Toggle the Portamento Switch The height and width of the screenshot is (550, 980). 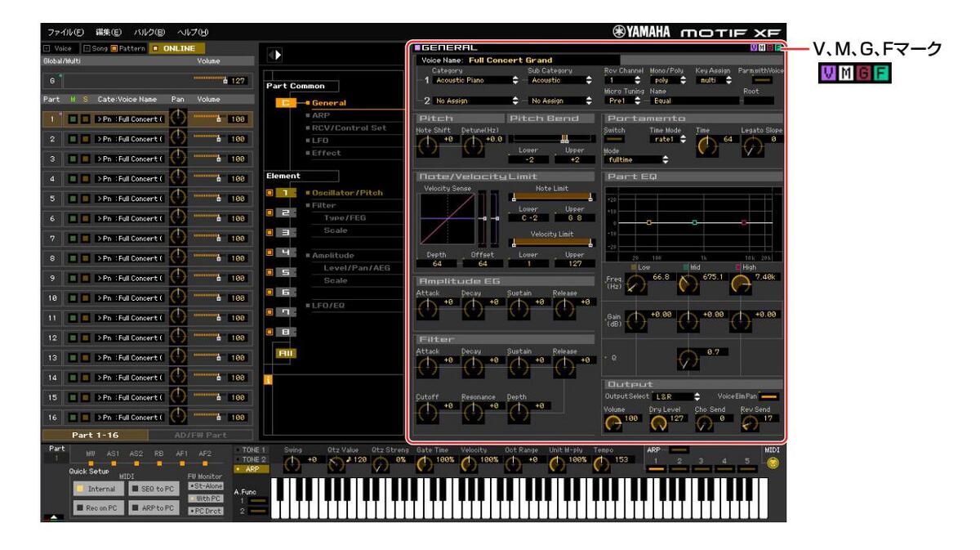tap(613, 141)
